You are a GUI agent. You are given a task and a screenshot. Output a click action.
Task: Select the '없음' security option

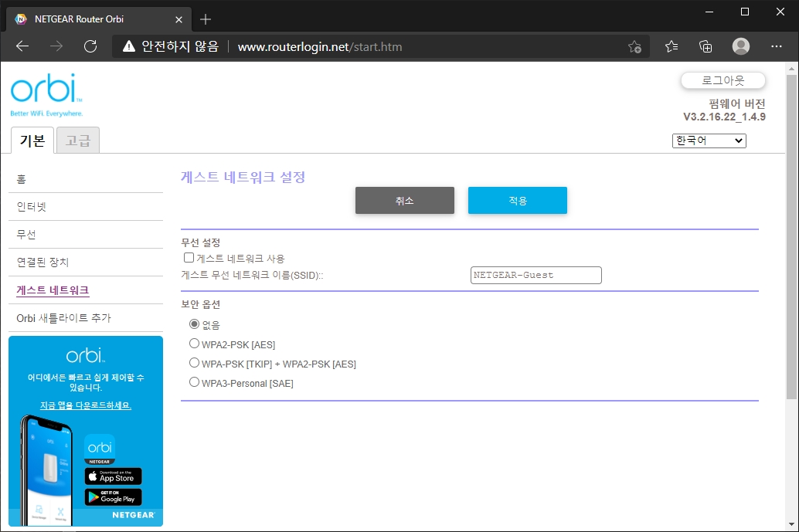194,324
